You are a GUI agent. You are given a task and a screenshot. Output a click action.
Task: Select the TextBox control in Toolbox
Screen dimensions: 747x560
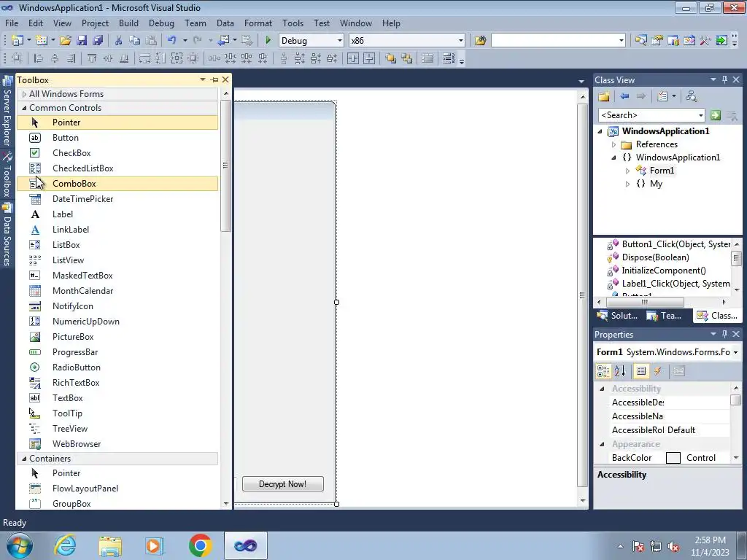117,398
